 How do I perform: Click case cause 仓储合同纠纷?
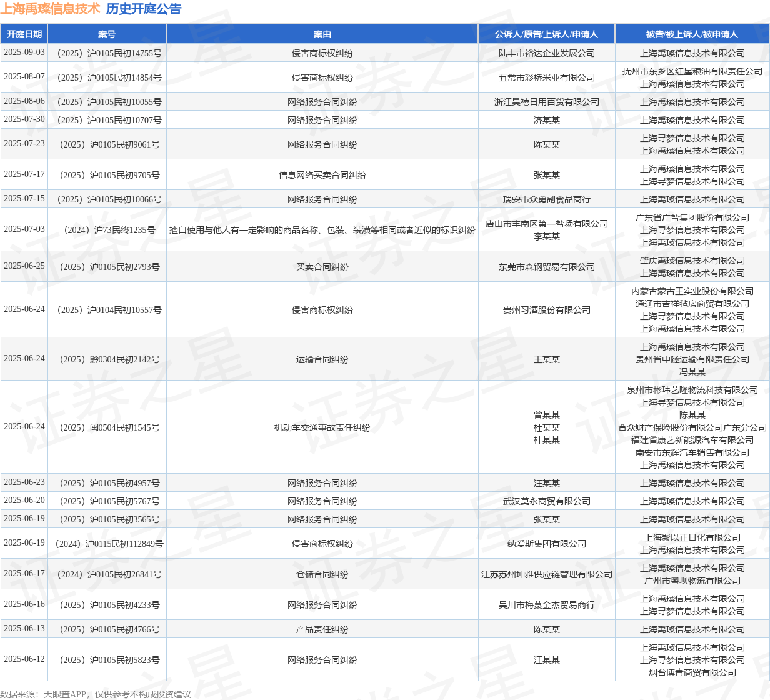(322, 574)
